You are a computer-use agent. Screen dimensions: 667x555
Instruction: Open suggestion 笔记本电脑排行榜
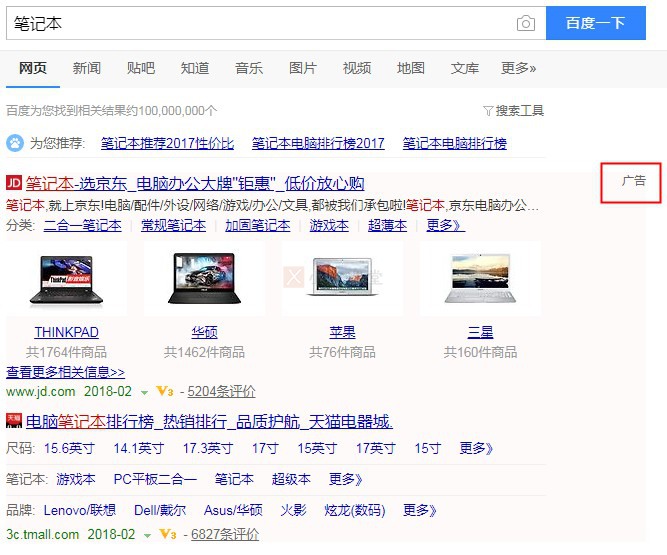pos(455,143)
